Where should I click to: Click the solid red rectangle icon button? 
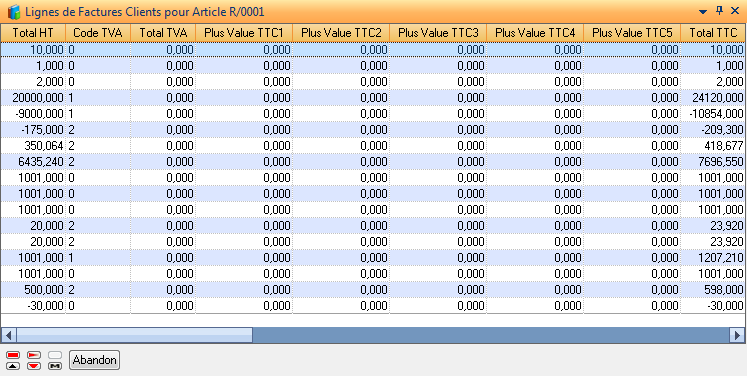point(13,355)
